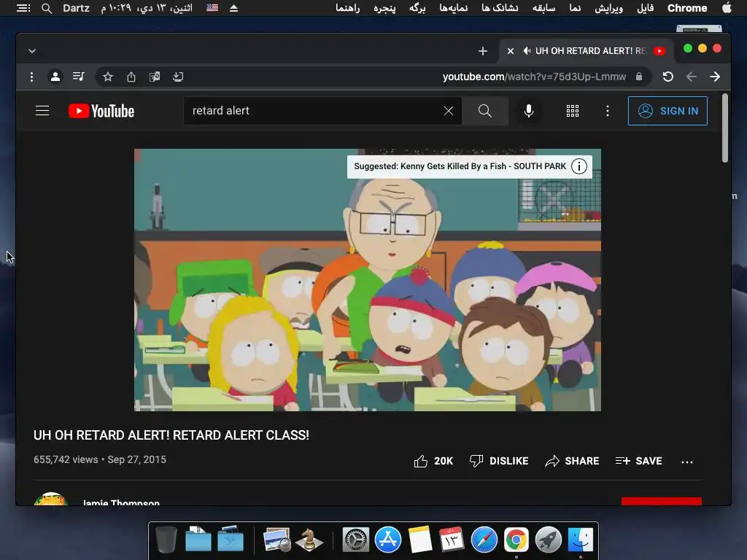The height and width of the screenshot is (560, 747).
Task: Click the right-pointing arrow in the toolbar
Action: (x=715, y=77)
